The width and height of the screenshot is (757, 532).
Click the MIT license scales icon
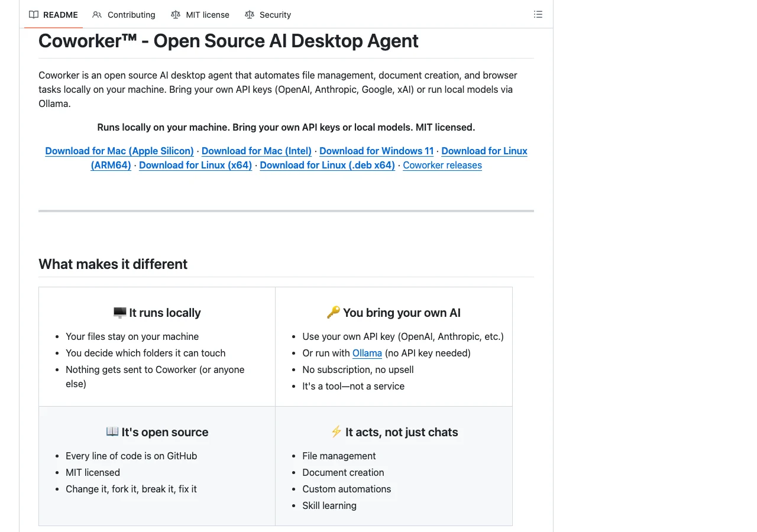coord(176,15)
